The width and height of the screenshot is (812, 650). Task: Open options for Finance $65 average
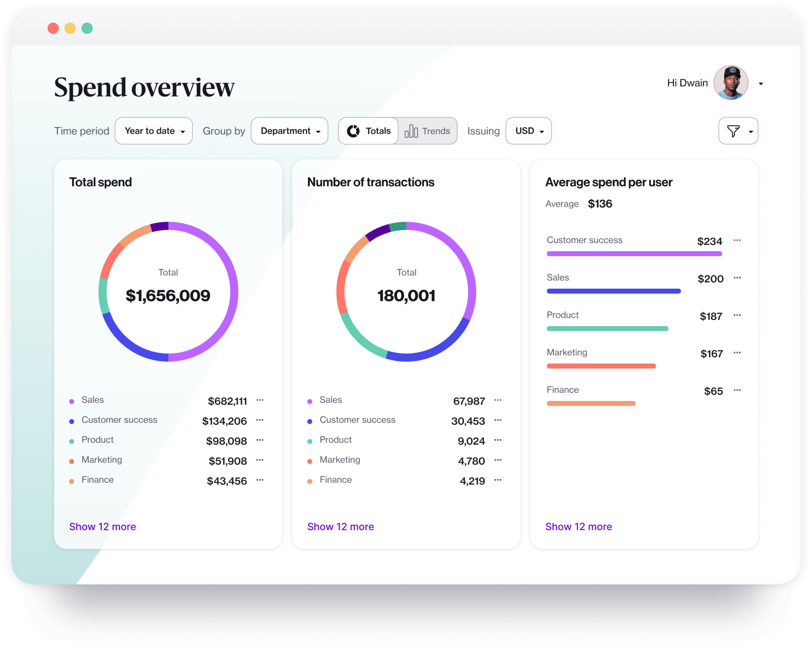[x=737, y=390]
